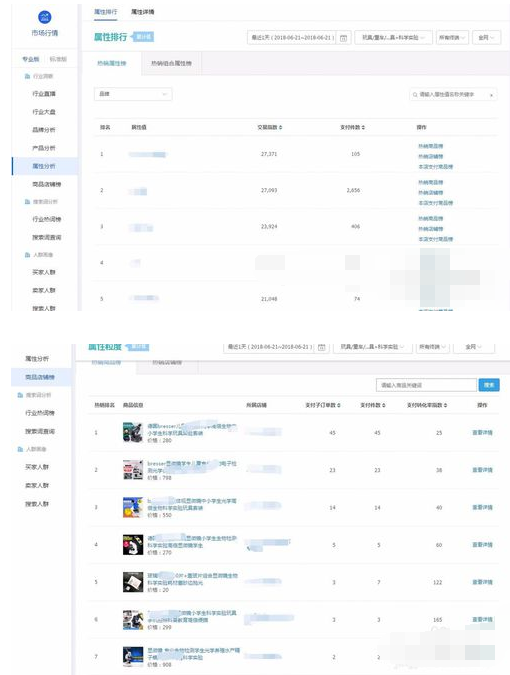Viewport: 510px width, 675px height.
Task: Select the 热销组合属性榜 tab
Action: point(171,63)
